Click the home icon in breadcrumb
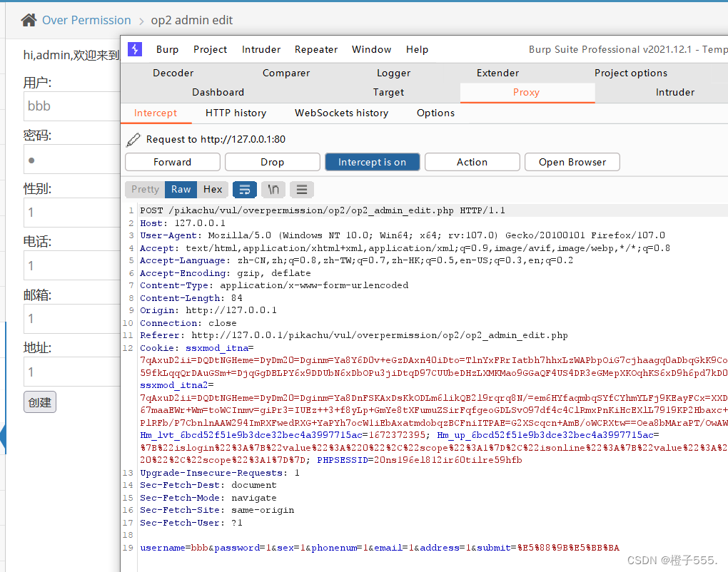Screen dimensions: 728x572 (x=29, y=20)
